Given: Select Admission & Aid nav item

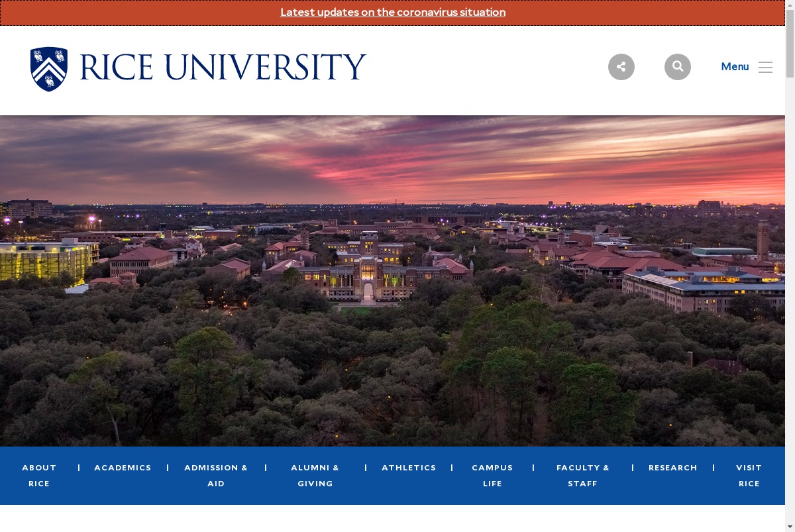Looking at the screenshot, I should [x=216, y=476].
